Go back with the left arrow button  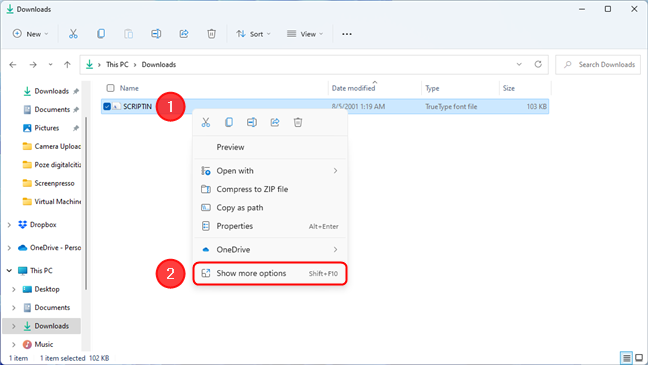(x=13, y=64)
